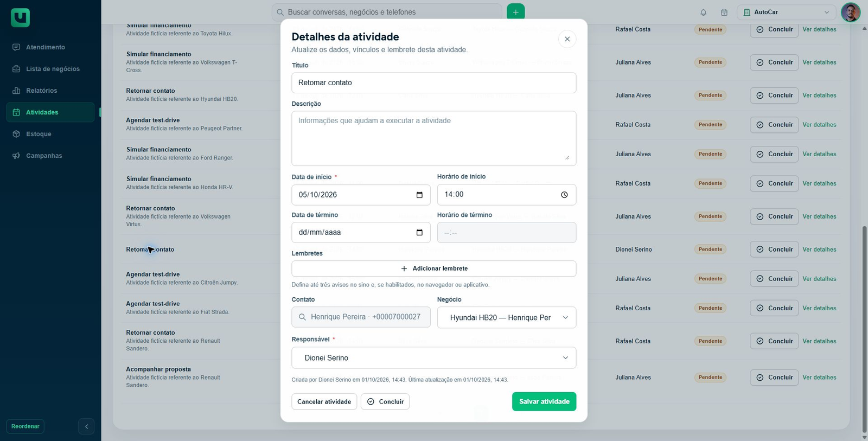The height and width of the screenshot is (441, 868).
Task: Click the Contato field Henrique Pereira
Action: pyautogui.click(x=361, y=317)
